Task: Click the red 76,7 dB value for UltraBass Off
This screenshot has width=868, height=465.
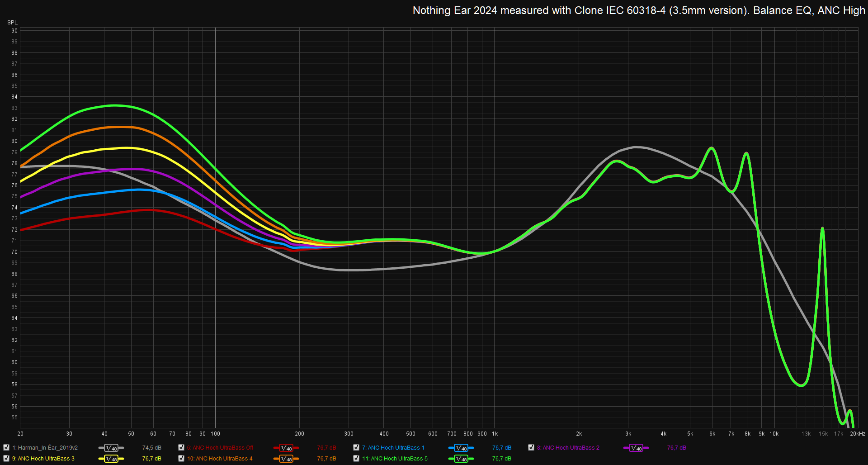Action: click(x=327, y=448)
